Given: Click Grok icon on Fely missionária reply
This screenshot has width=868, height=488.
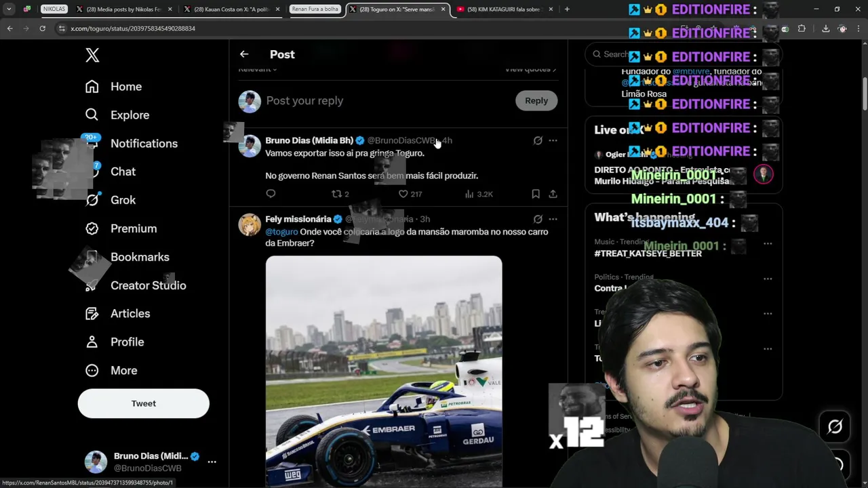Looking at the screenshot, I should tap(538, 219).
